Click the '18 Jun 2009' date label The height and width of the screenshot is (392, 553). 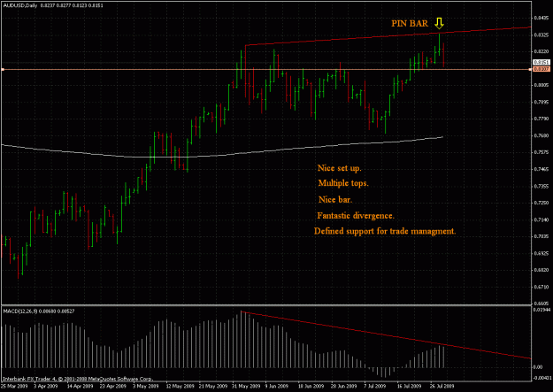[311, 386]
